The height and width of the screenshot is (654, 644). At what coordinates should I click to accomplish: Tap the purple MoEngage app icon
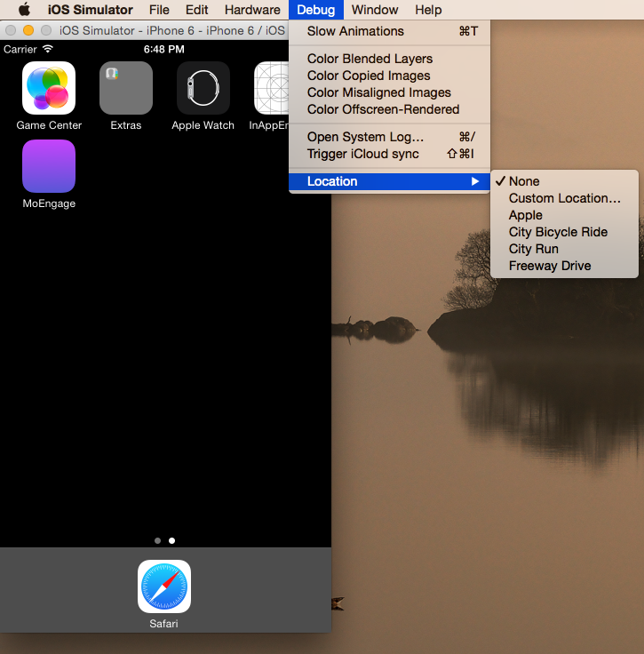(x=49, y=166)
